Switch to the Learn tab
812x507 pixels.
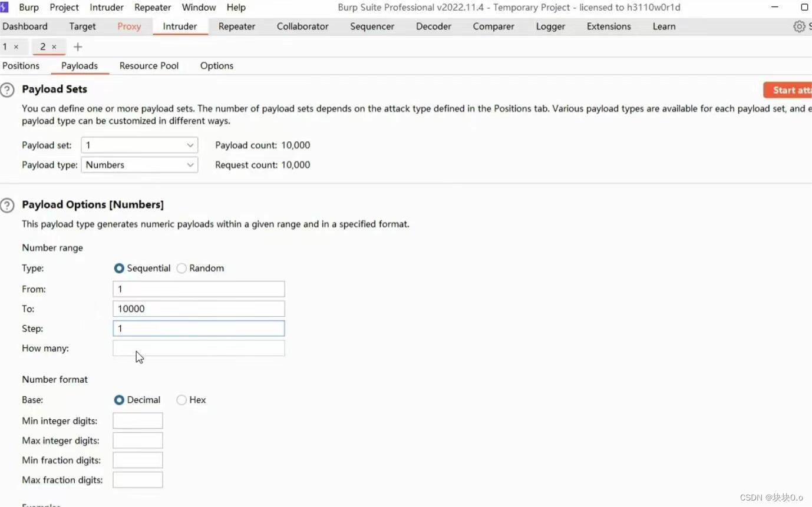(x=664, y=26)
